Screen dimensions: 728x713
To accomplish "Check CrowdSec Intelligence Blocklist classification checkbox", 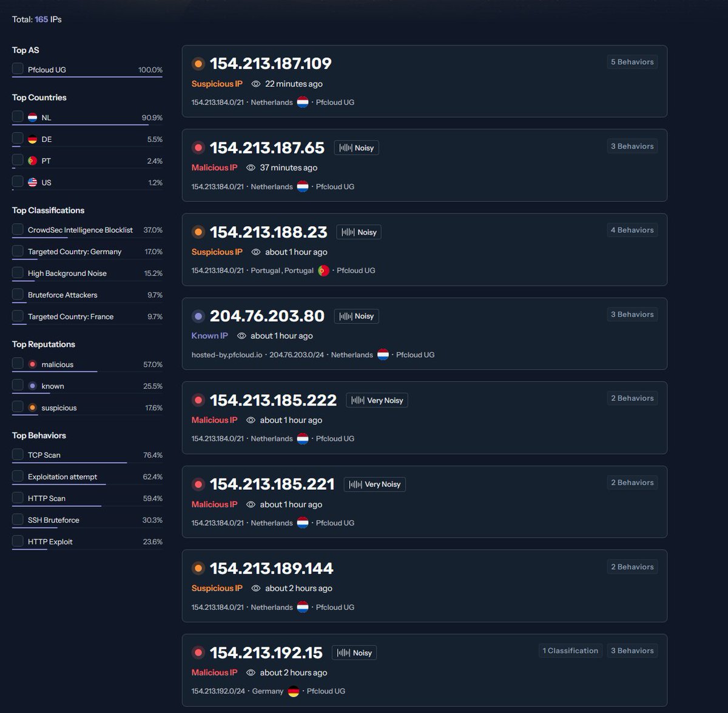I will point(18,229).
